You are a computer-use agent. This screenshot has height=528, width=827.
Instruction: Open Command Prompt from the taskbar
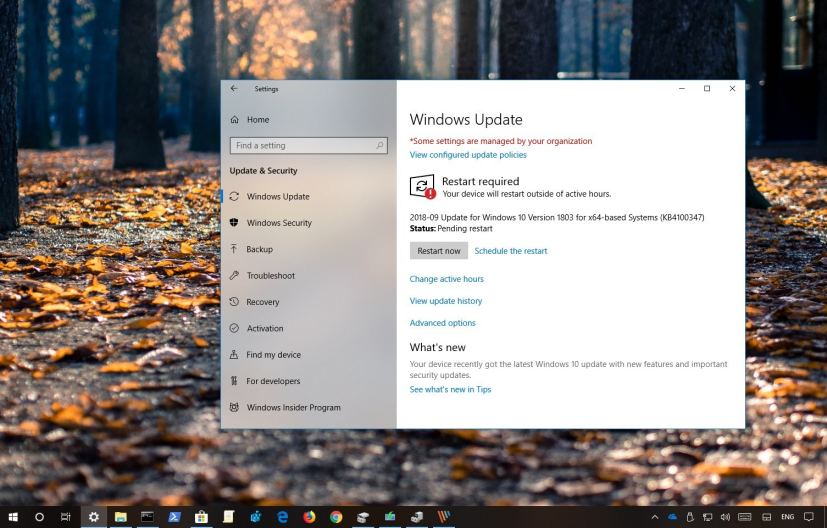pos(147,517)
